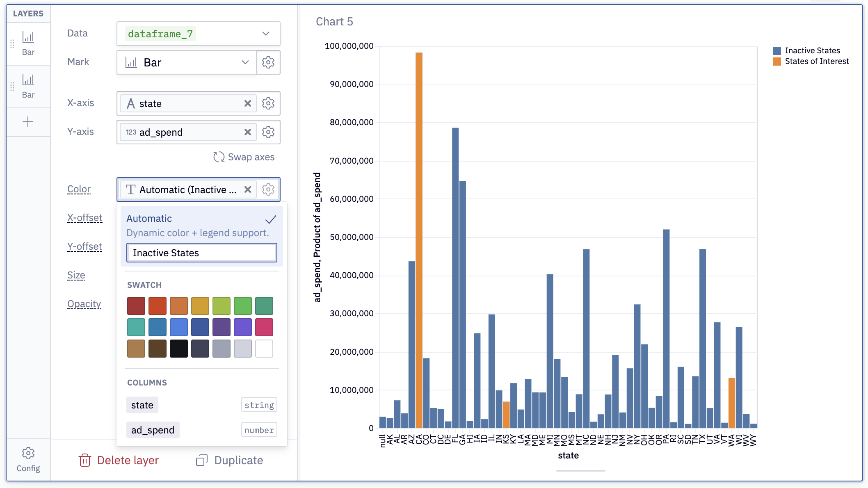Clear the Automatic color selection
This screenshot has width=868, height=488.
click(248, 189)
